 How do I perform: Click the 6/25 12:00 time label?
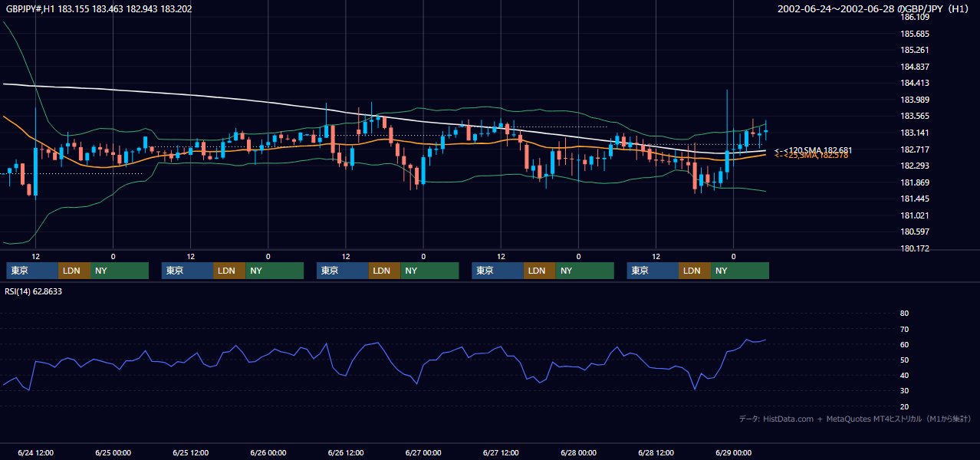pos(191,452)
